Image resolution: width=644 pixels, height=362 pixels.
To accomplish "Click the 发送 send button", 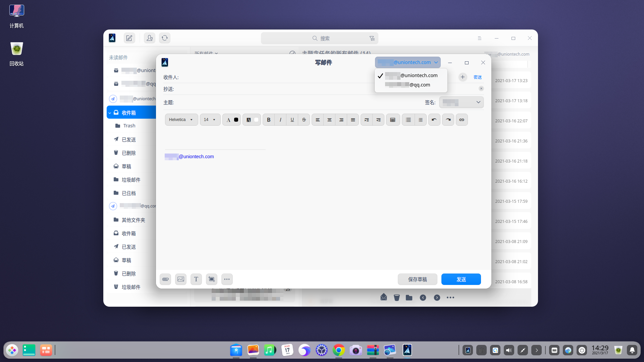I will (x=461, y=279).
